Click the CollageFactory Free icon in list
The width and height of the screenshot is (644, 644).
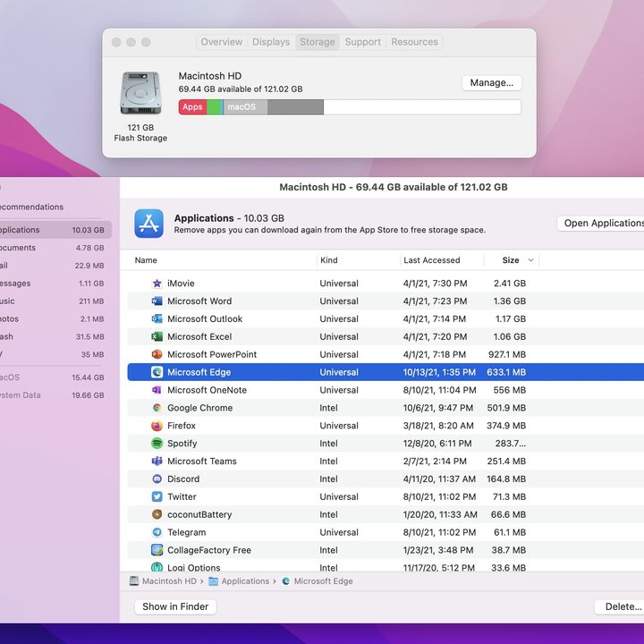pyautogui.click(x=157, y=550)
